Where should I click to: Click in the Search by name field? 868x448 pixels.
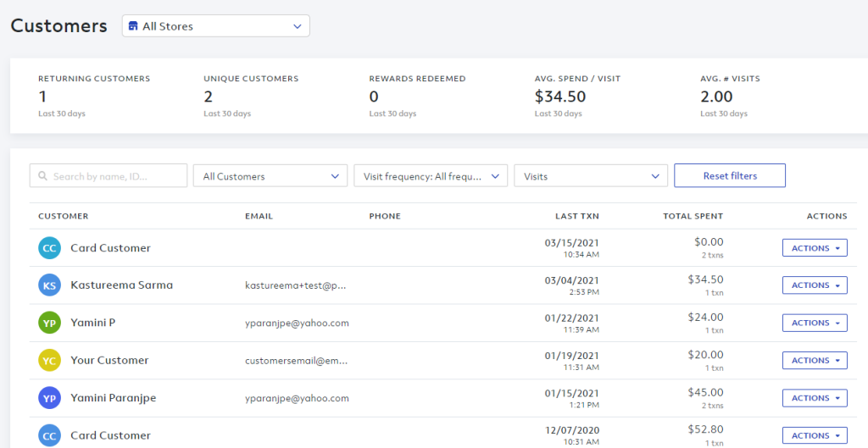point(108,175)
